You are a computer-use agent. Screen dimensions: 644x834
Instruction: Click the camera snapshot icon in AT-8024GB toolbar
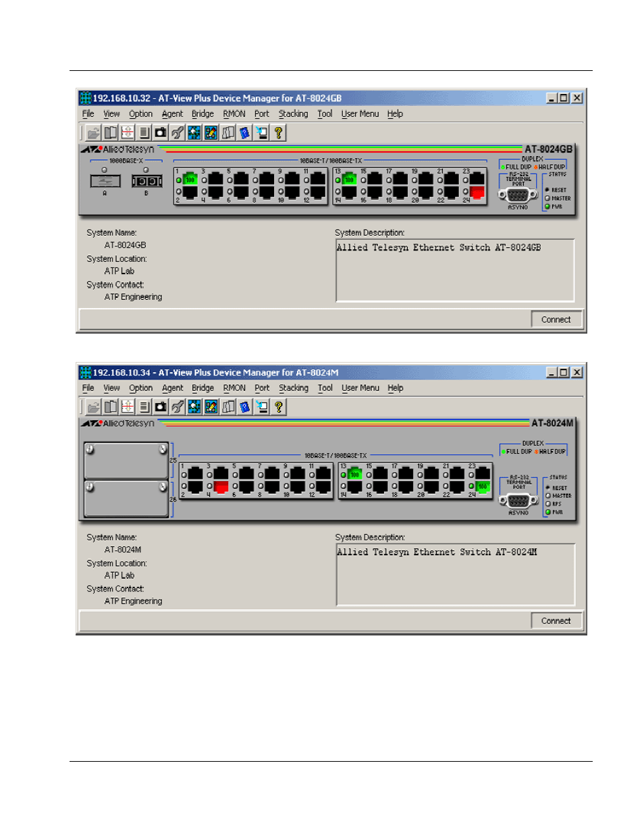click(161, 133)
